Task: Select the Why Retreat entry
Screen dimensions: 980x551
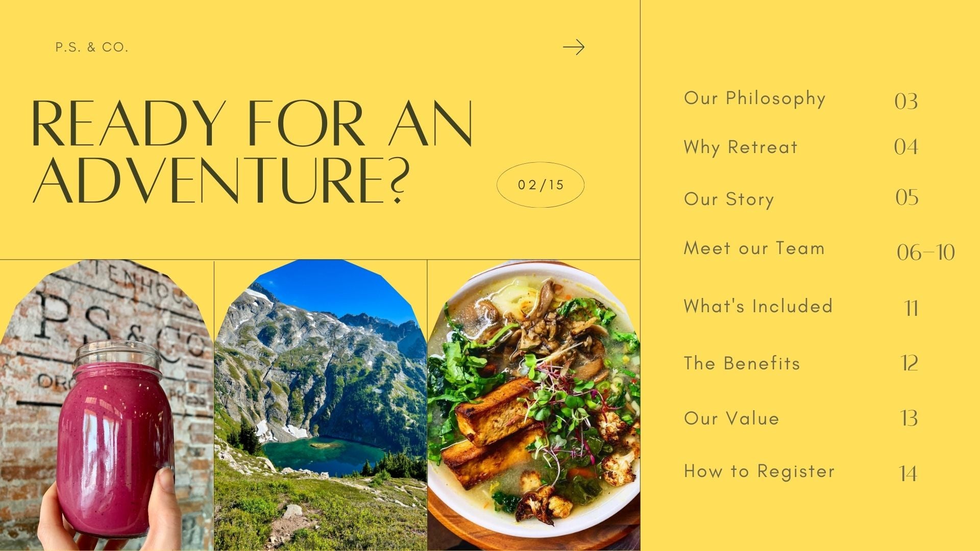Action: click(x=741, y=147)
